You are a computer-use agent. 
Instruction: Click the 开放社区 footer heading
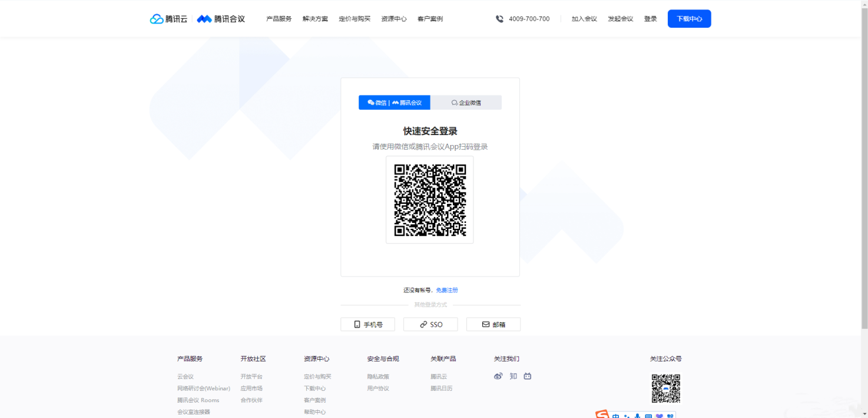point(253,358)
